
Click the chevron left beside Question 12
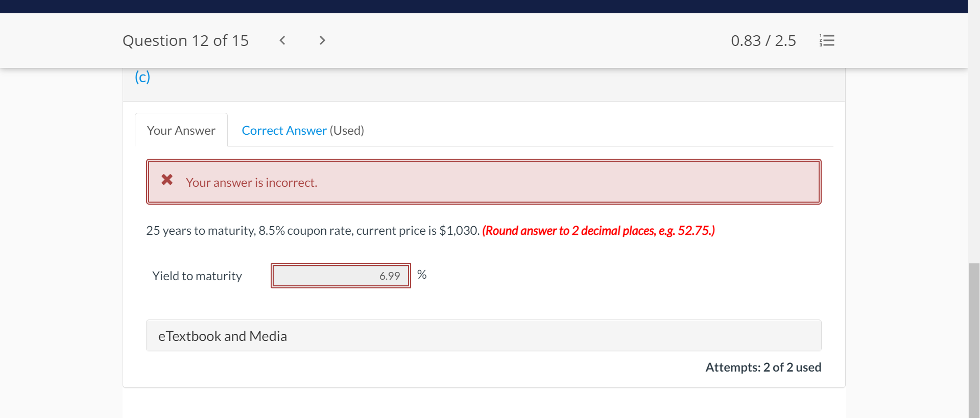(x=282, y=40)
